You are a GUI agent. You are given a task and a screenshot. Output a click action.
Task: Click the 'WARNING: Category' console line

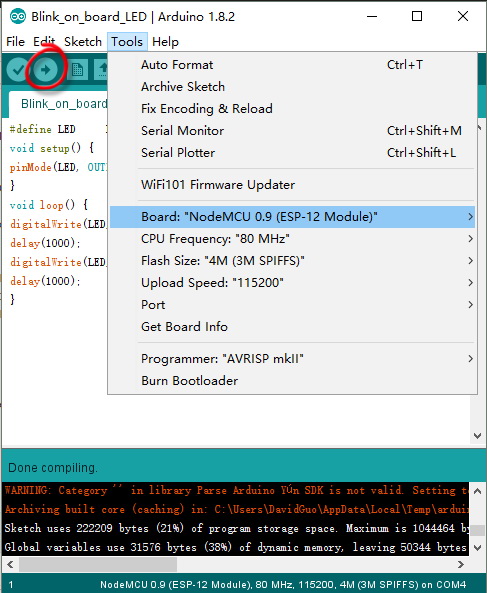click(x=236, y=490)
